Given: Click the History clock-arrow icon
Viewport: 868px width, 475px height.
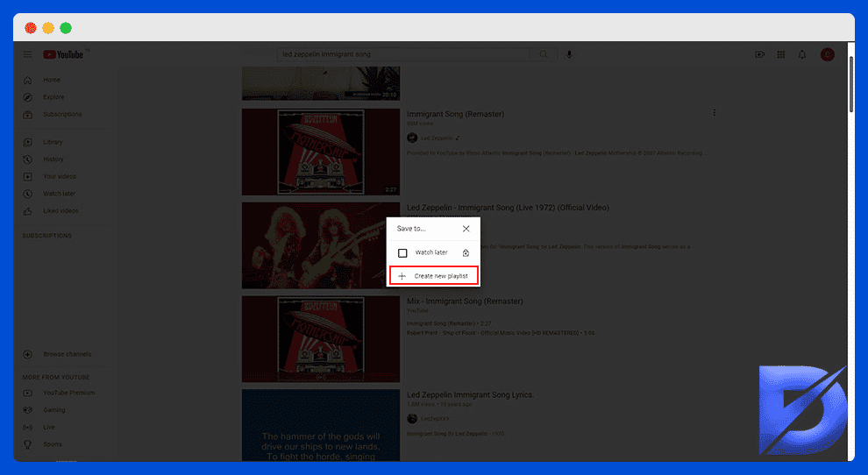Looking at the screenshot, I should point(28,160).
